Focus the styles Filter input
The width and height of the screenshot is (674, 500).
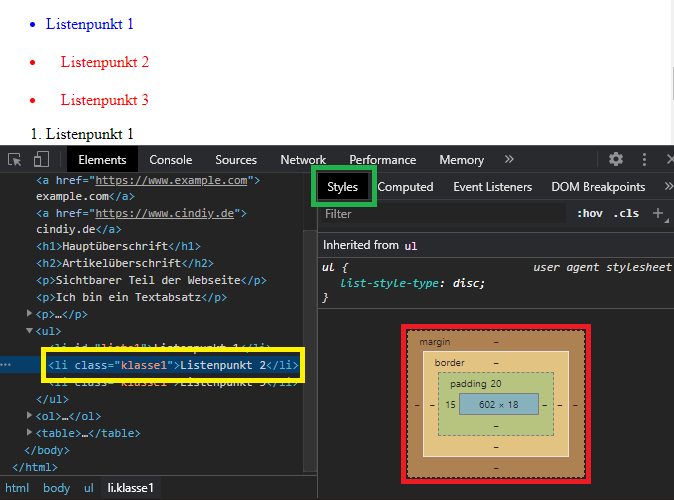pyautogui.click(x=443, y=214)
